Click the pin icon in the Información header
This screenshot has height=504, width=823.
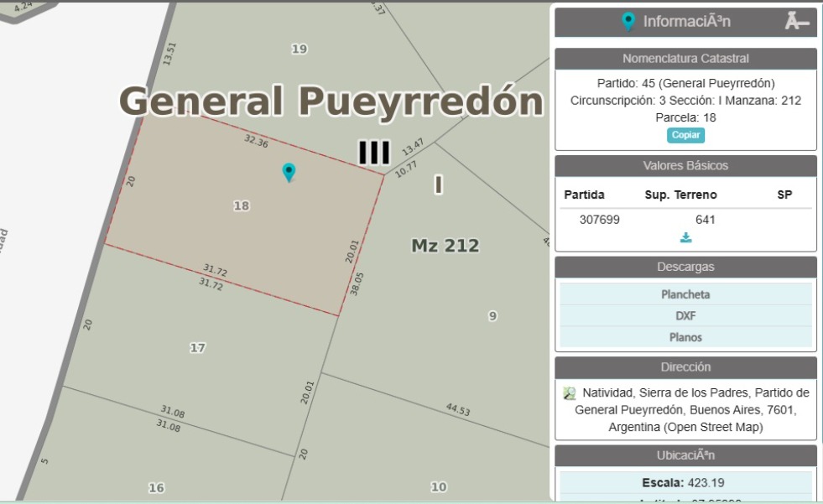click(628, 22)
